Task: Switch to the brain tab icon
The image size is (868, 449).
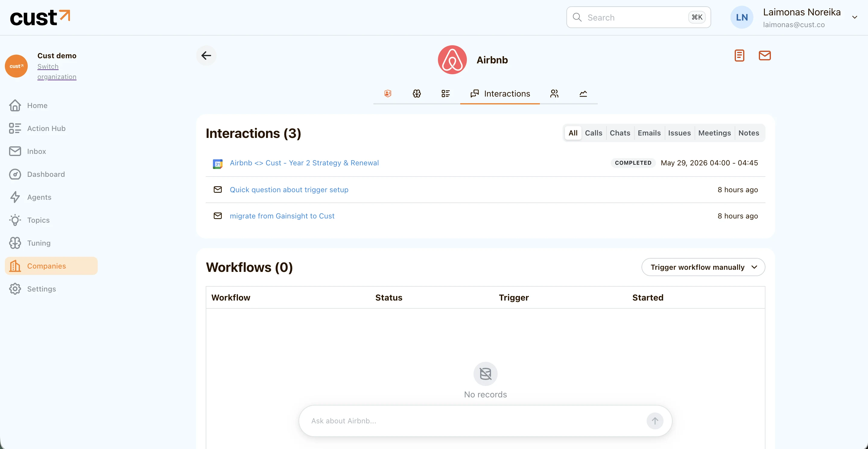Action: coord(417,93)
